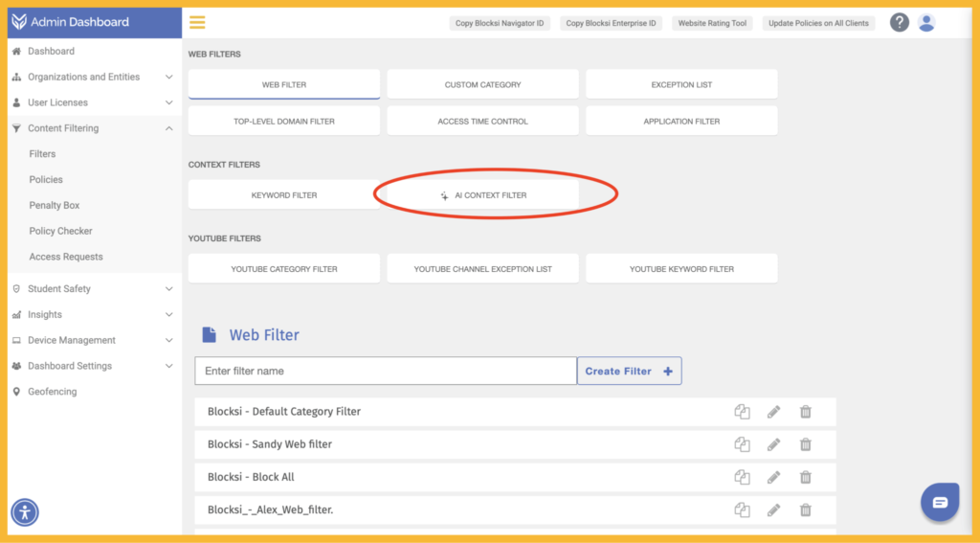Image resolution: width=980 pixels, height=543 pixels.
Task: Go to Dashboard in the sidebar
Action: tap(51, 52)
